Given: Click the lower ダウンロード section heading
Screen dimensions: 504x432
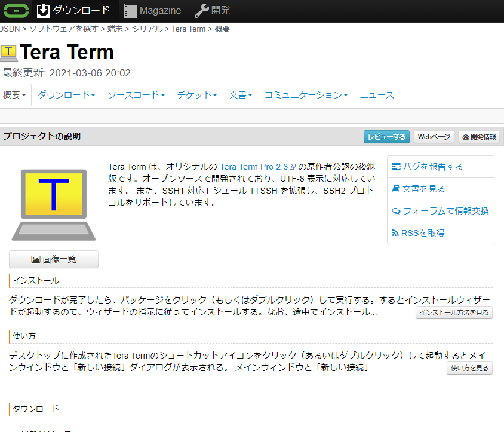Looking at the screenshot, I should (36, 409).
